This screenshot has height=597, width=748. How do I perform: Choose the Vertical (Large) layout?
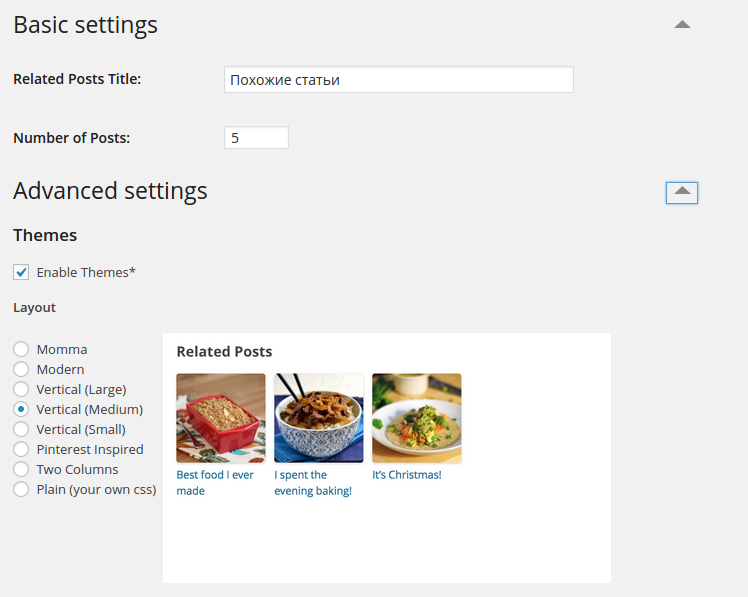[21, 389]
